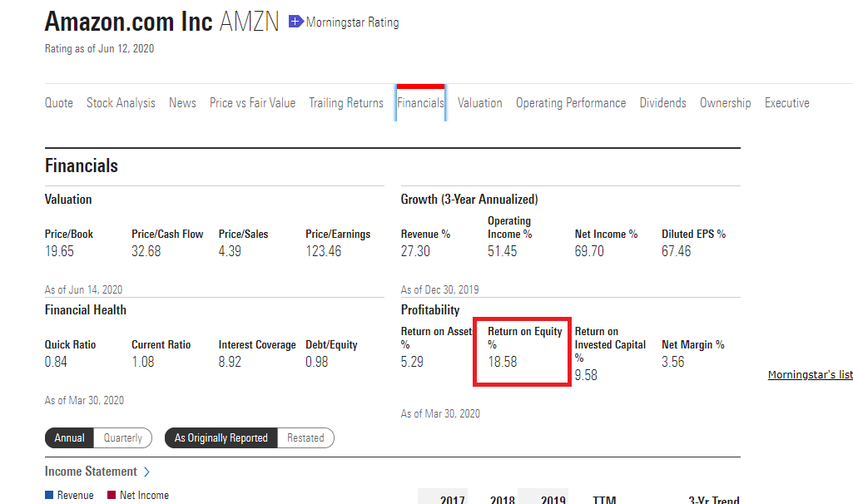This screenshot has width=853, height=504.
Task: Click the Financial Health section heading
Action: 86,310
